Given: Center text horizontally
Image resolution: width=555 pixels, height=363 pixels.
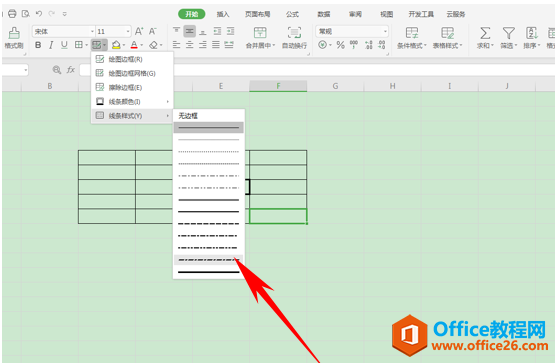Looking at the screenshot, I should 190,45.
